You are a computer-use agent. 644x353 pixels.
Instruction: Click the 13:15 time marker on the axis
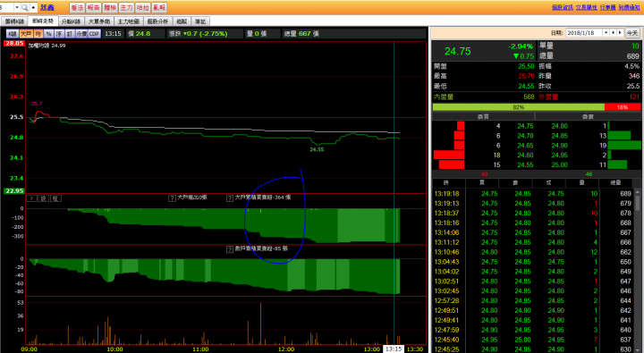pyautogui.click(x=393, y=349)
